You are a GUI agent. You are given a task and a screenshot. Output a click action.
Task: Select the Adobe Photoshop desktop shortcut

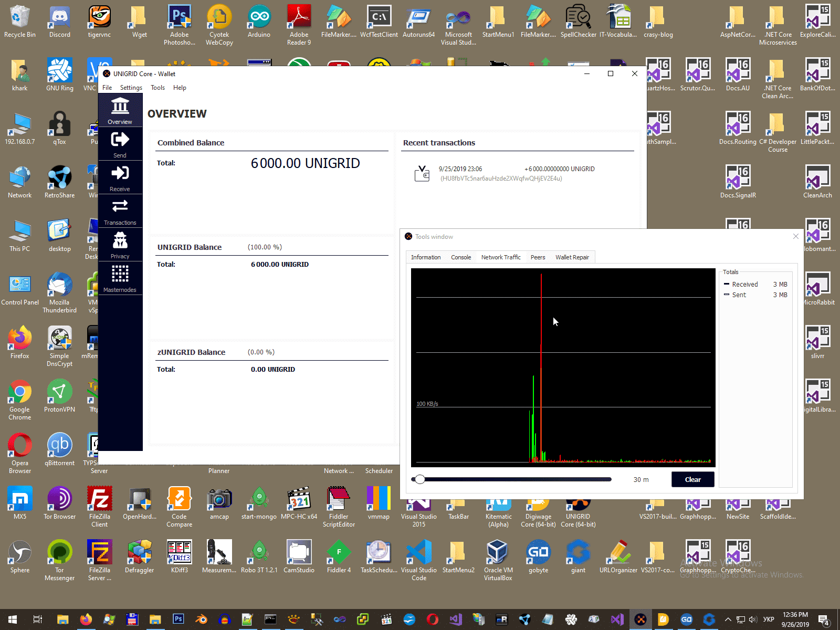[180, 25]
